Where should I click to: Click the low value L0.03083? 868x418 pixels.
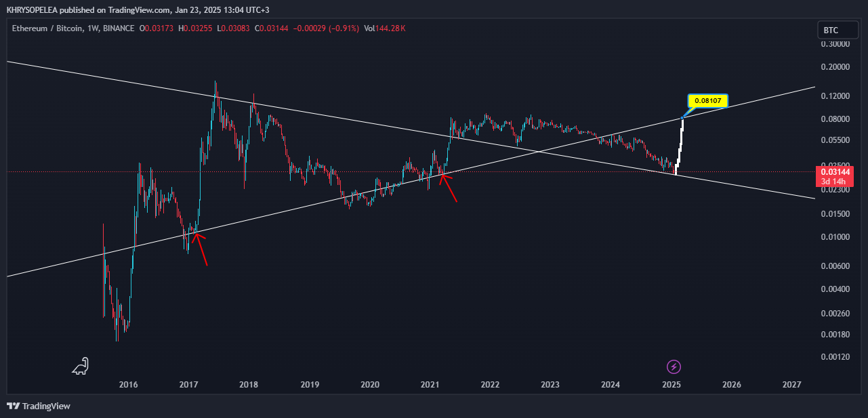tap(232, 28)
